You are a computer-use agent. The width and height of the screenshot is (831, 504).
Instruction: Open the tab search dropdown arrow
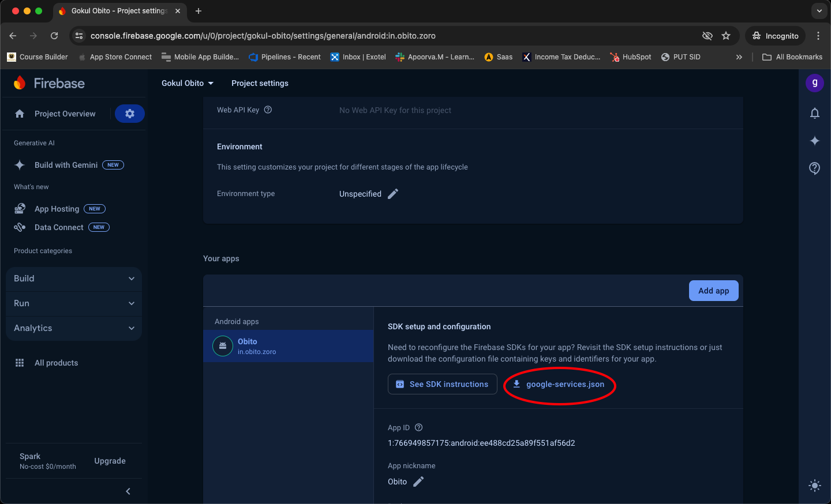(x=819, y=11)
